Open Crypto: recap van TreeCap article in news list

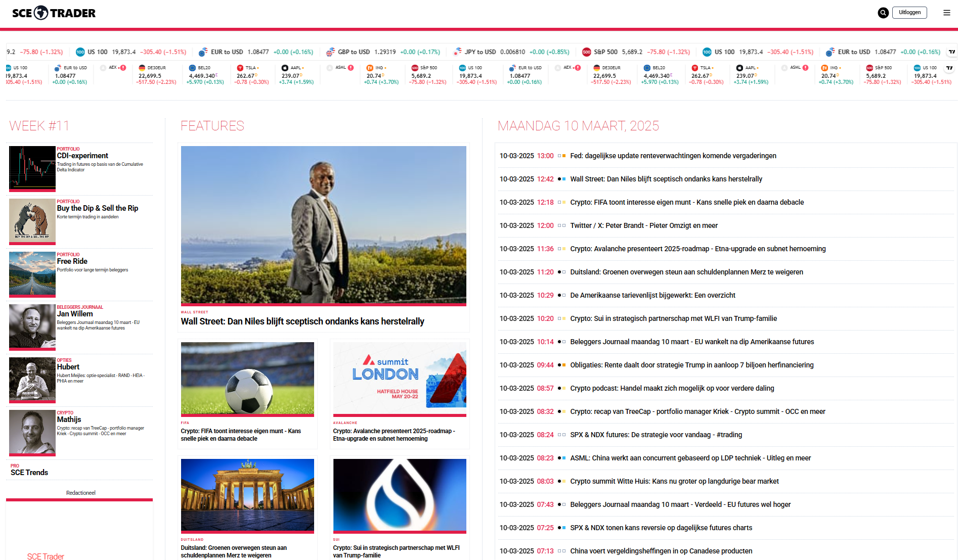pos(698,411)
